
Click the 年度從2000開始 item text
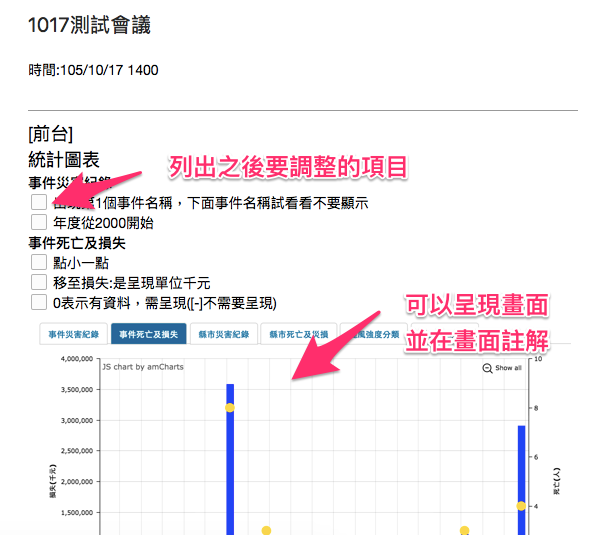[103, 223]
